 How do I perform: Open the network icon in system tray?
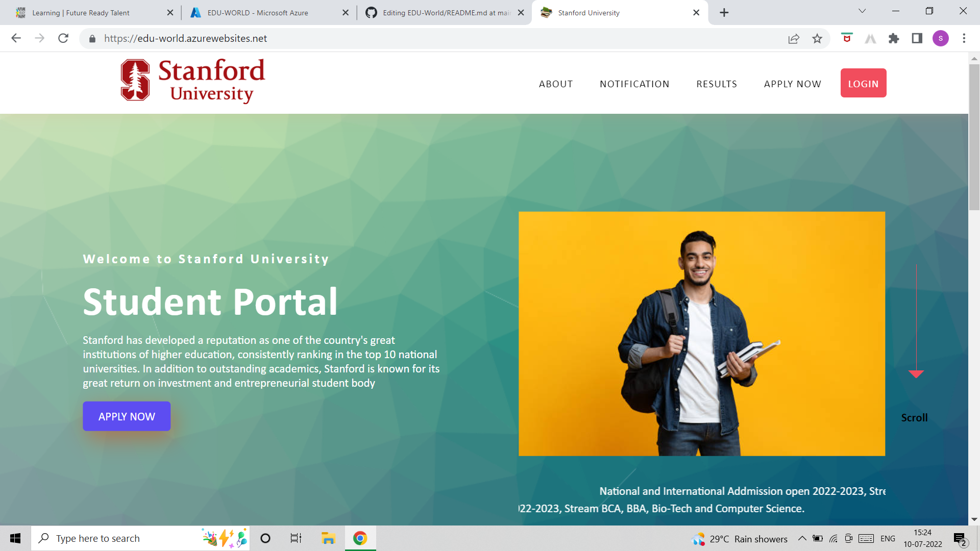(834, 538)
